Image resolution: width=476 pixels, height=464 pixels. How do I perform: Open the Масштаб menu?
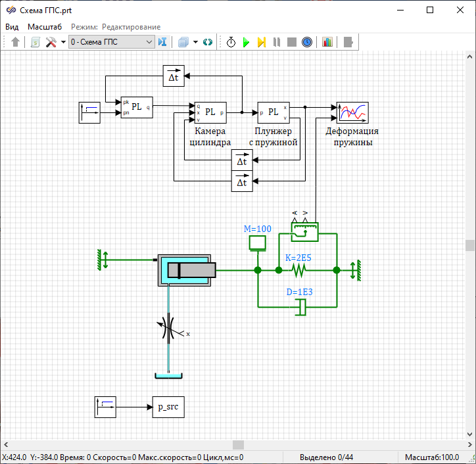pyautogui.click(x=45, y=27)
